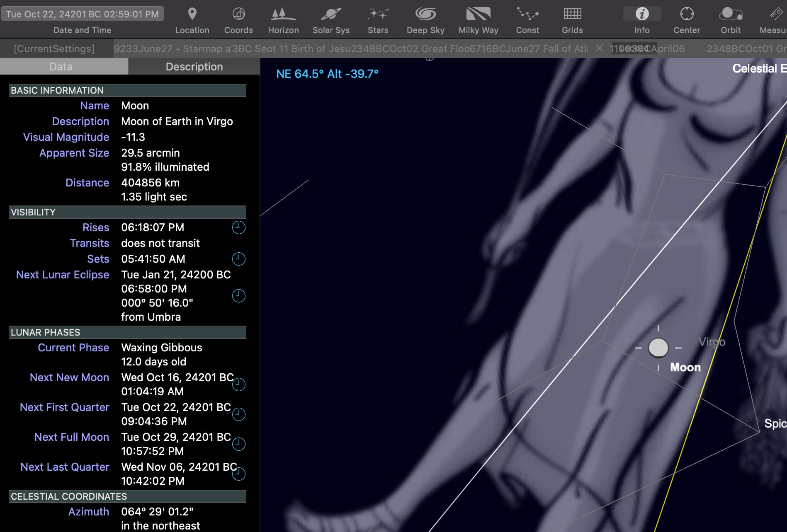Click the '12.0 days old' text
The width and height of the screenshot is (787, 532).
tap(153, 362)
